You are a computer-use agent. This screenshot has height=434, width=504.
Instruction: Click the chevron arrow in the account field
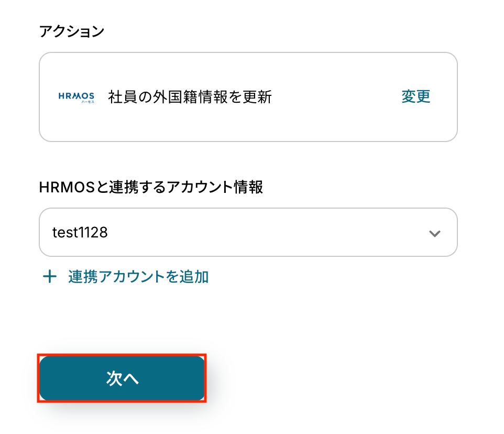[x=434, y=233]
